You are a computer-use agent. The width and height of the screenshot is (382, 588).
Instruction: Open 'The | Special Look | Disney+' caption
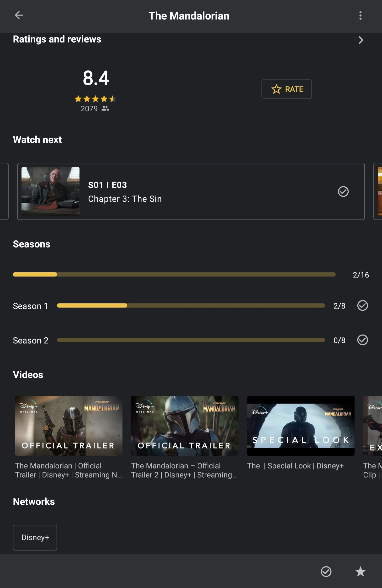tap(295, 466)
